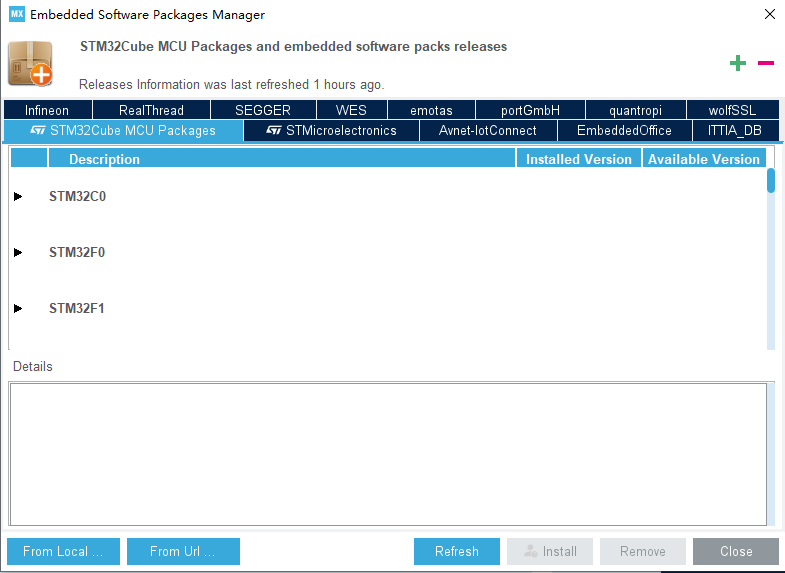Switch to the Infineon tab
The image size is (785, 573).
coord(48,110)
